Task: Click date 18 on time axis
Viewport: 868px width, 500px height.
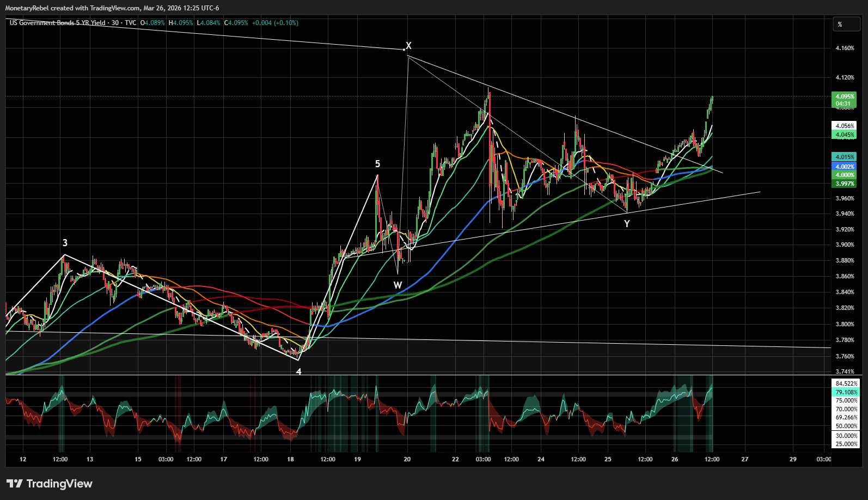Action: (x=290, y=459)
